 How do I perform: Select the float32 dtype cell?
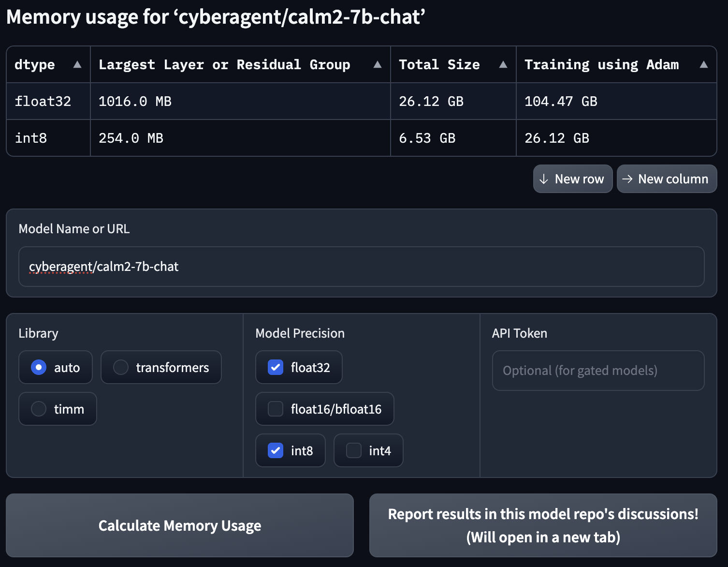[x=48, y=101]
